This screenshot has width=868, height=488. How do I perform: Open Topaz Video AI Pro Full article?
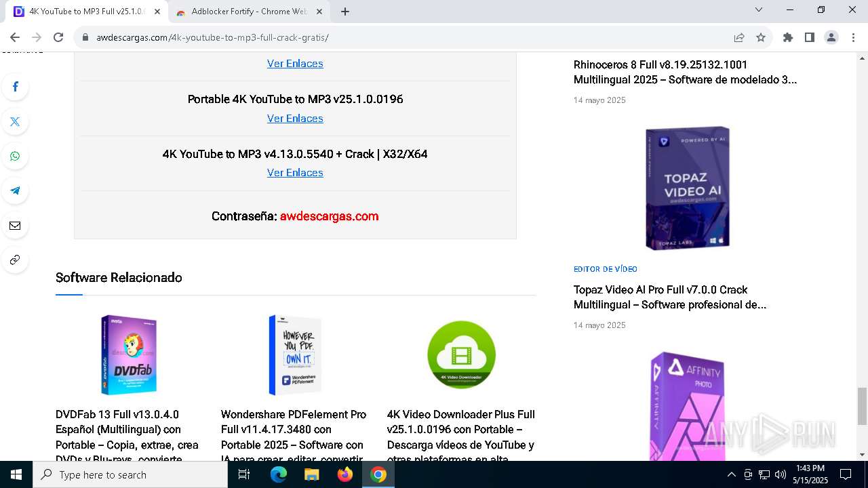pyautogui.click(x=670, y=297)
